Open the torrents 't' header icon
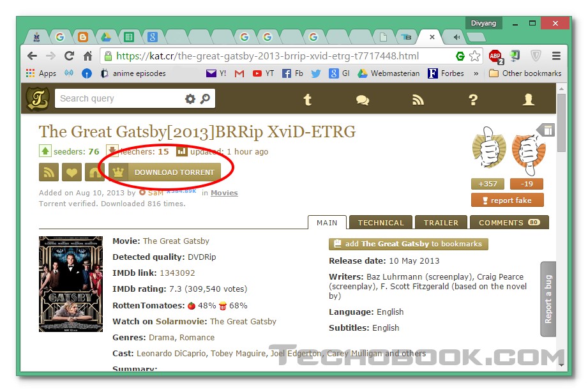The image size is (588, 392). (x=308, y=100)
